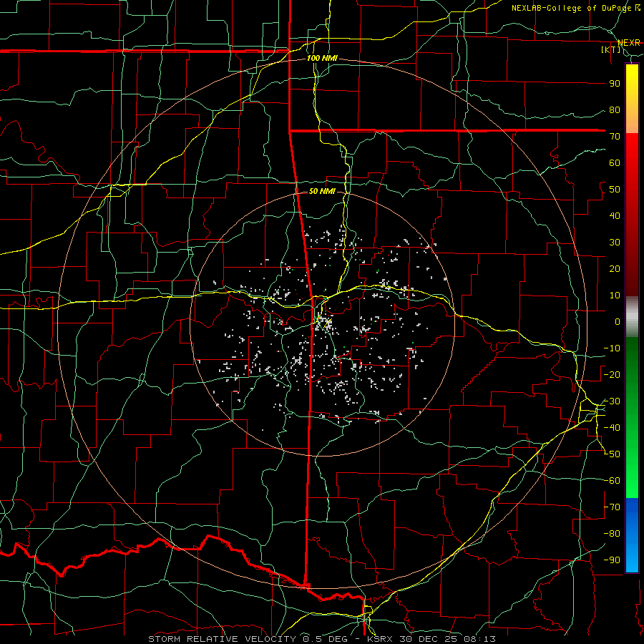Click the "50" legend value
The width and height of the screenshot is (644, 644).
click(x=615, y=190)
